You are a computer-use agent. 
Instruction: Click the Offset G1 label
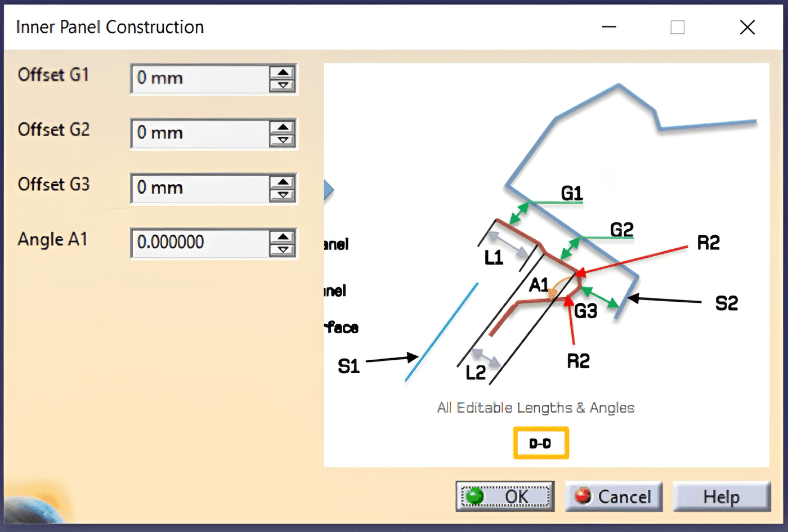click(53, 74)
